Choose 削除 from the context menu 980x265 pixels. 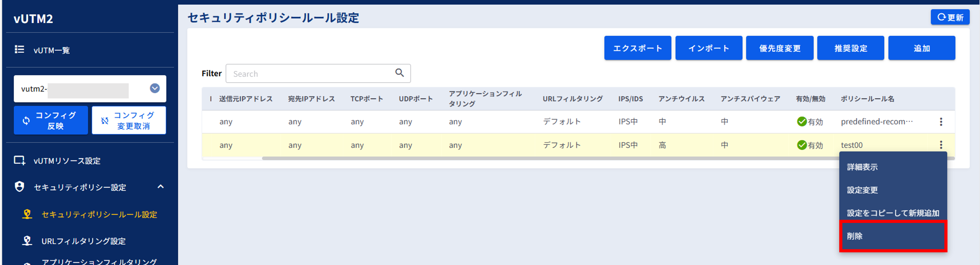click(892, 236)
